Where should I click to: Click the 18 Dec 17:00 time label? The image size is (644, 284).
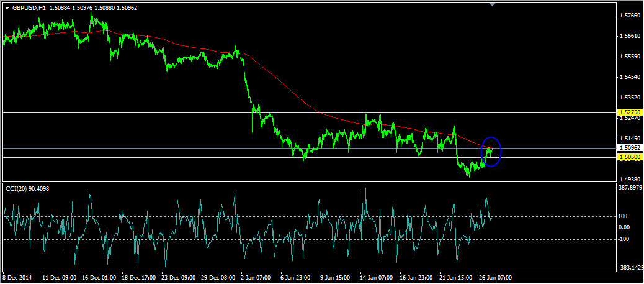coord(139,278)
